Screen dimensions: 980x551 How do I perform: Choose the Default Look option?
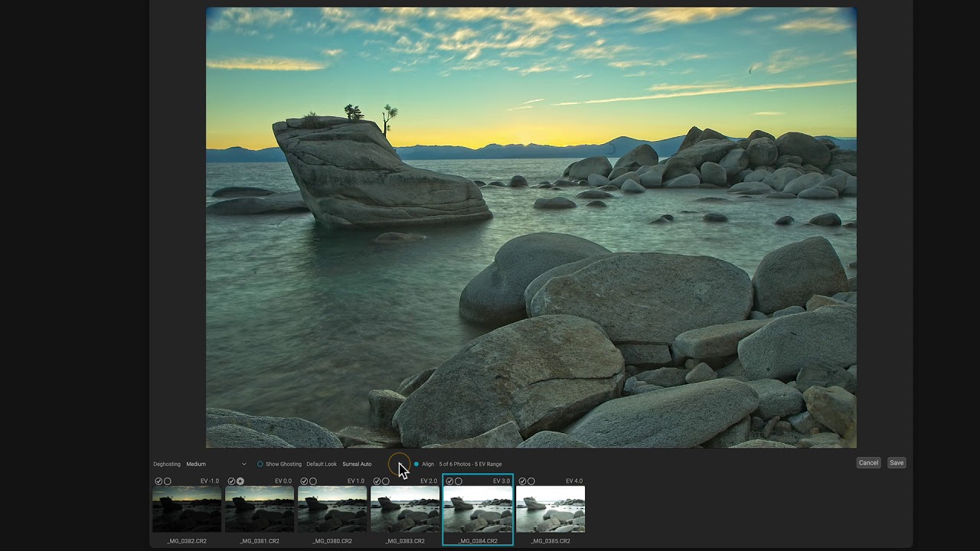[x=322, y=464]
